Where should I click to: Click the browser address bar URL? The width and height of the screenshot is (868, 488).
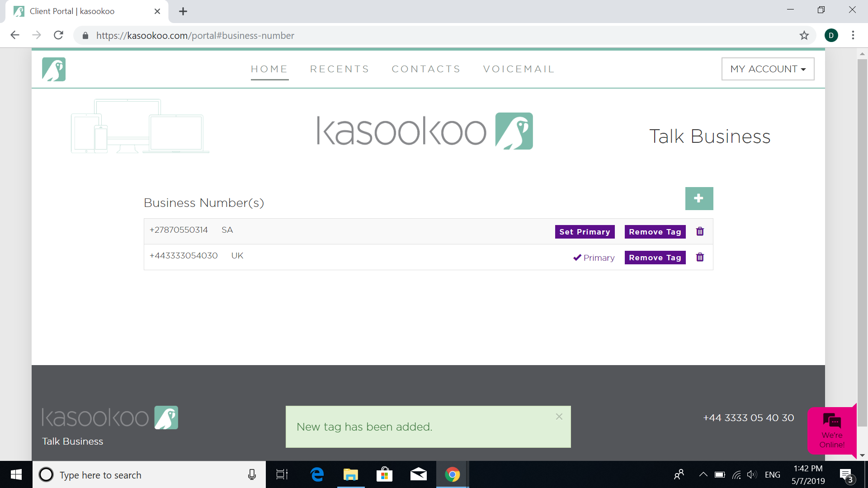click(x=195, y=35)
